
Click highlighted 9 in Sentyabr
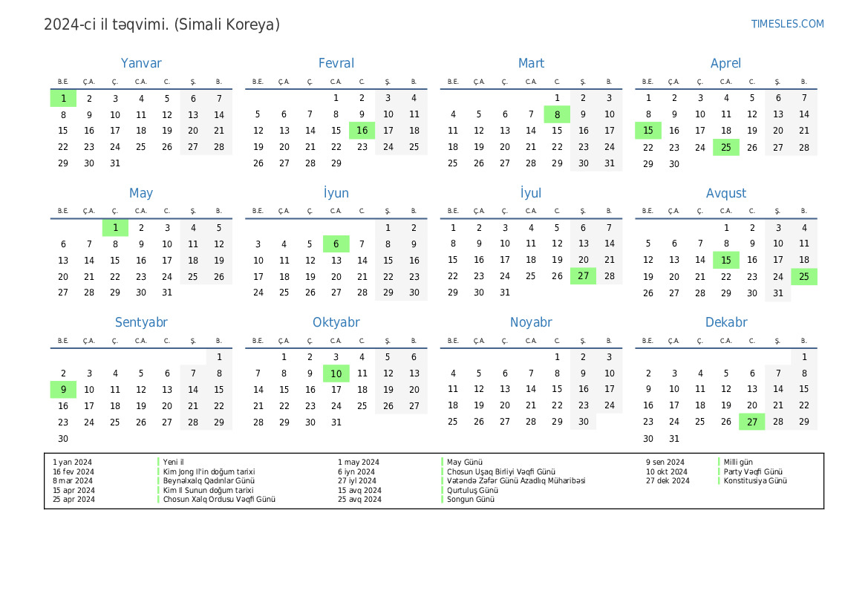click(x=63, y=390)
